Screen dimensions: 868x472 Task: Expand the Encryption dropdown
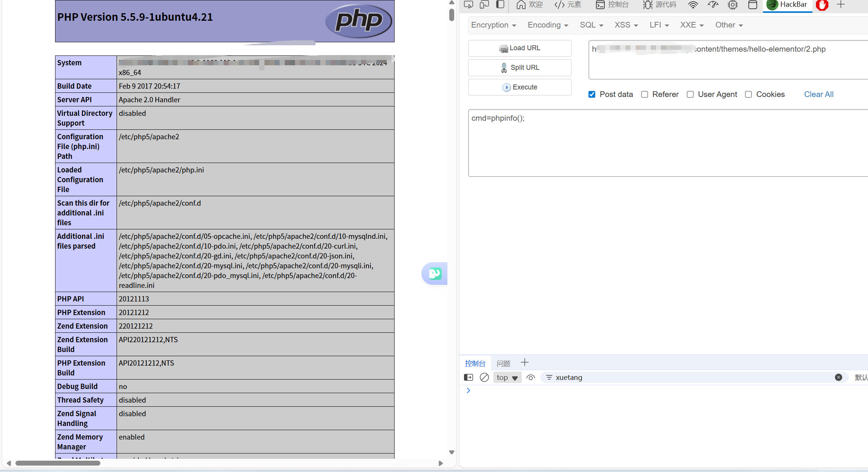click(x=493, y=25)
